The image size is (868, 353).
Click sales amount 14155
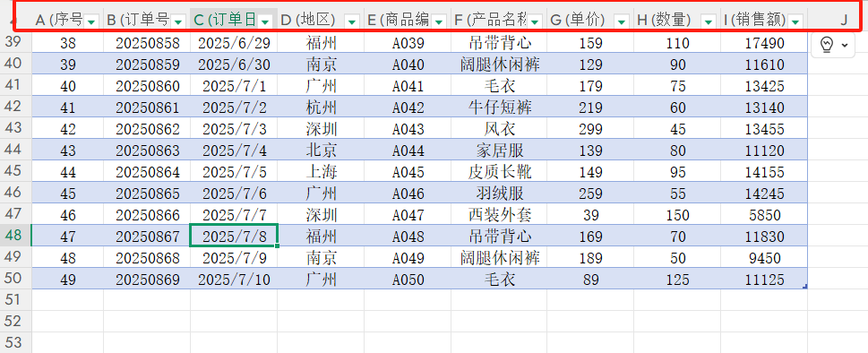coord(764,172)
